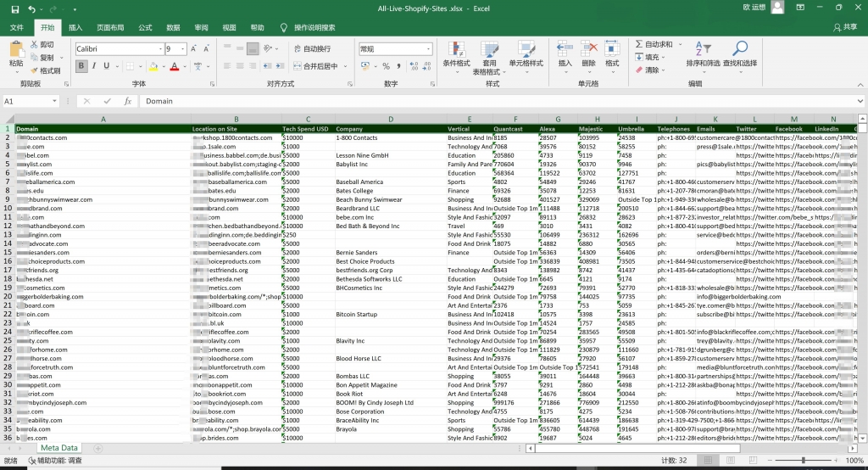868x470 pixels.
Task: Apply percent style to the cell
Action: pos(386,66)
